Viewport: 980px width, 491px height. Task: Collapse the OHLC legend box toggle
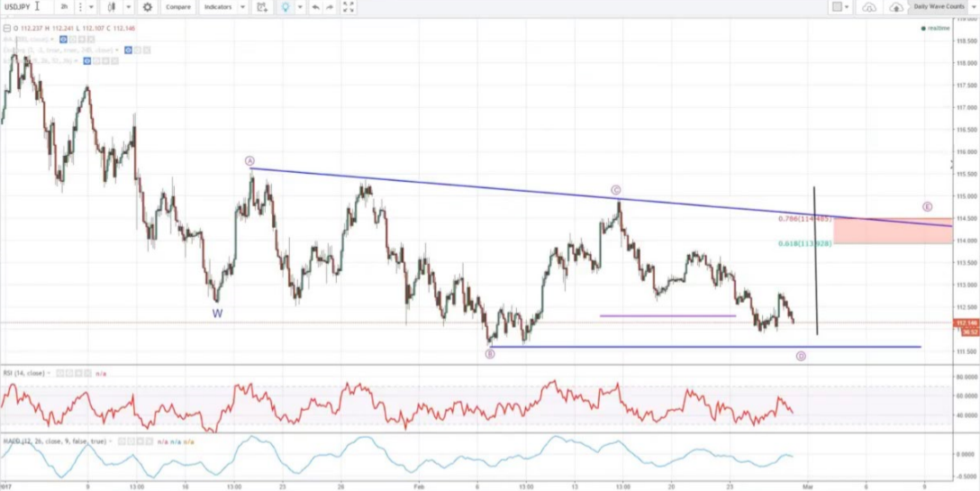pyautogui.click(x=6, y=29)
